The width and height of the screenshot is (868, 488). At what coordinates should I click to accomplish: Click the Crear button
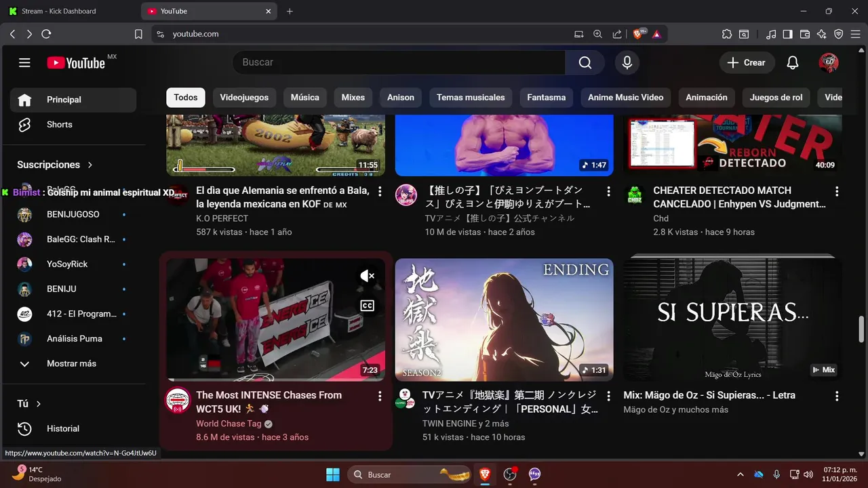[747, 62]
